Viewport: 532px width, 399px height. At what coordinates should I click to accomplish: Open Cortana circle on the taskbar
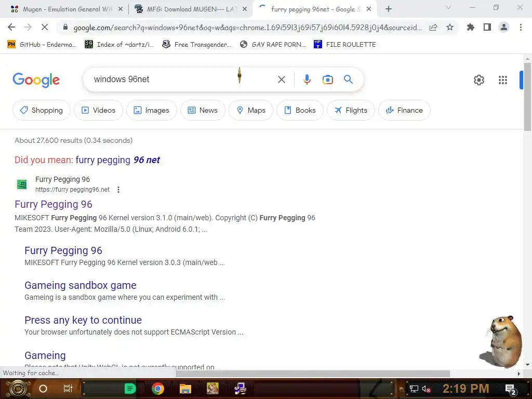43,389
